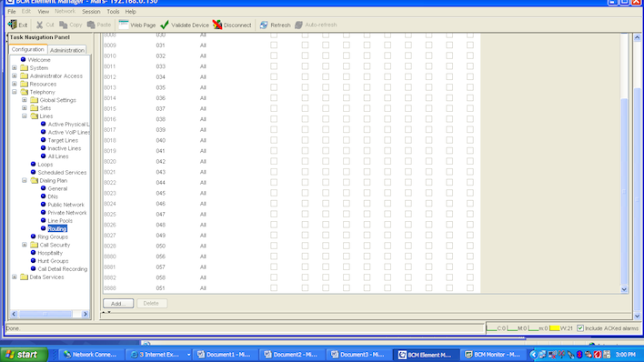Viewport: 644px width, 362px height.
Task: Select the Routing node in Dialing Plan
Action: (57, 229)
